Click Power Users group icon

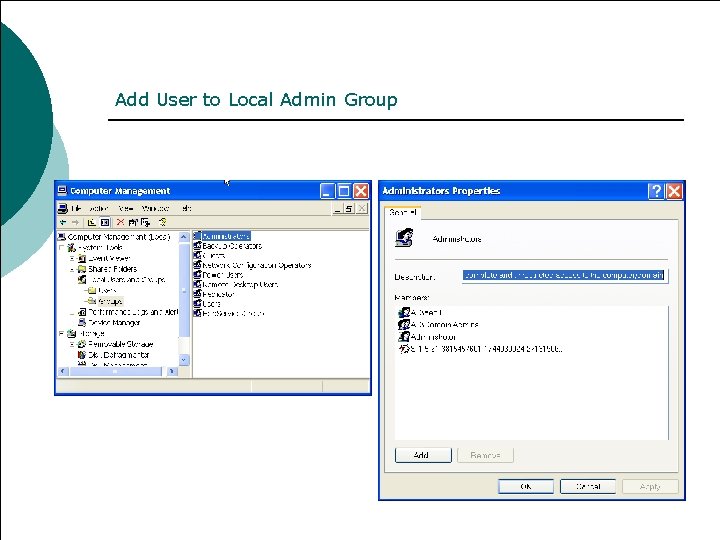click(x=197, y=275)
